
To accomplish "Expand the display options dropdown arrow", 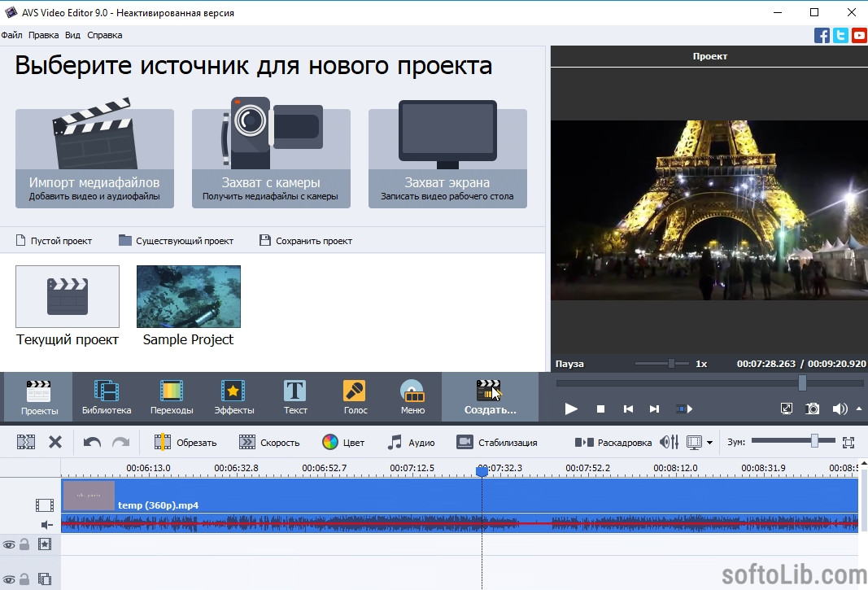I will point(709,443).
